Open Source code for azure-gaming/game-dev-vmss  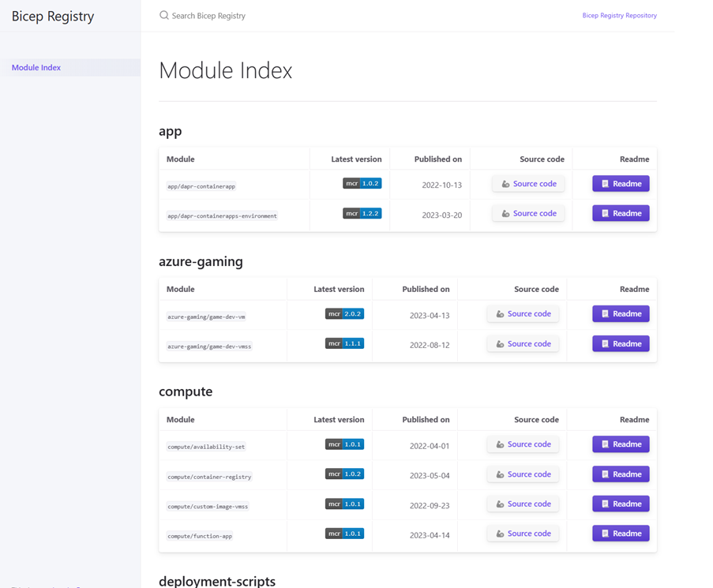pyautogui.click(x=523, y=343)
